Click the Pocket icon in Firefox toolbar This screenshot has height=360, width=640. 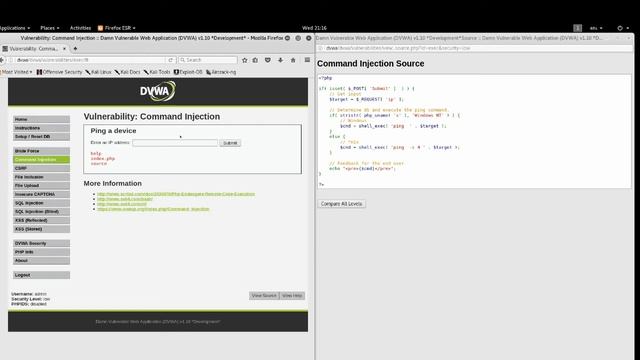(268, 60)
